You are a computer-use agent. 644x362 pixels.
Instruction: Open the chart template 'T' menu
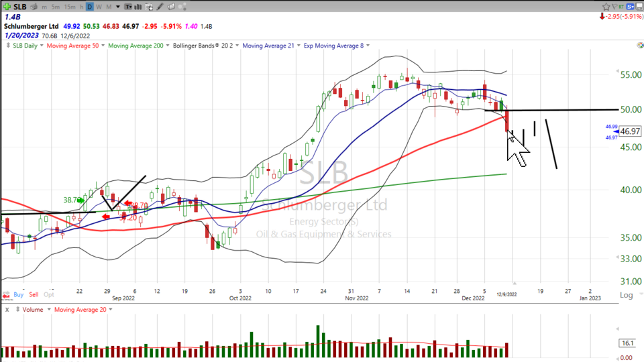[128, 7]
